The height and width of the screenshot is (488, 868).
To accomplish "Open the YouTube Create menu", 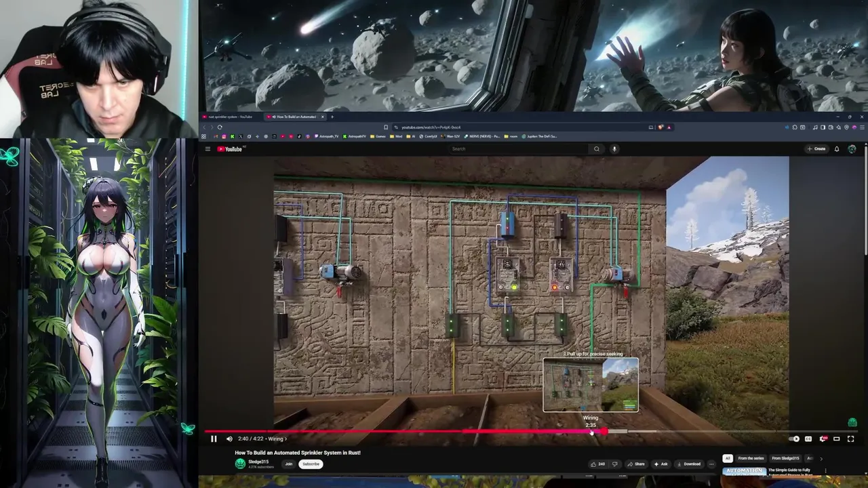I will pos(816,149).
